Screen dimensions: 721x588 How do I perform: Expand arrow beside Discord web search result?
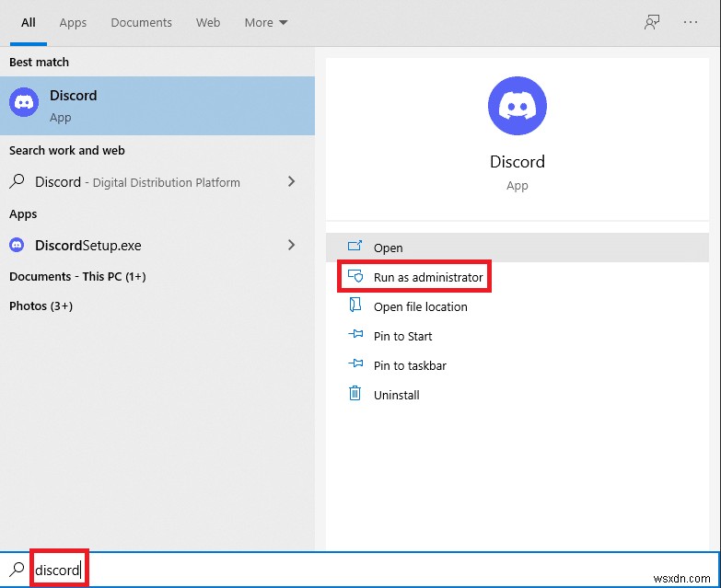(291, 181)
